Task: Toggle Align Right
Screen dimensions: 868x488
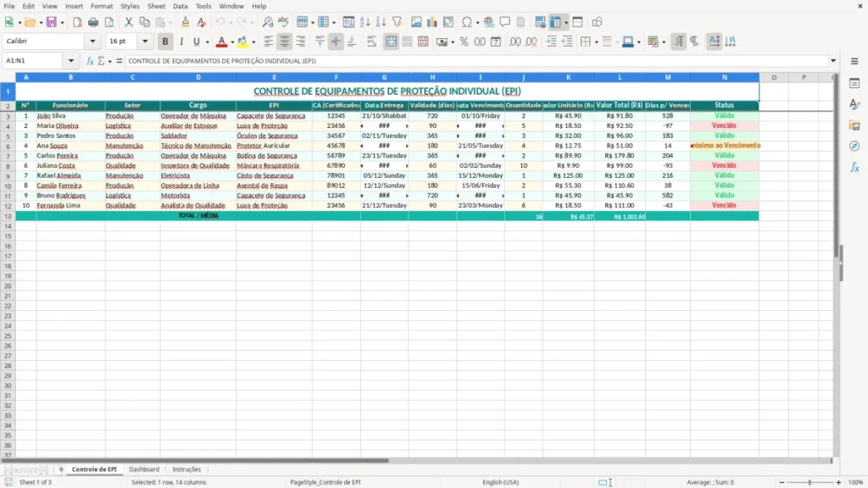Action: click(301, 42)
